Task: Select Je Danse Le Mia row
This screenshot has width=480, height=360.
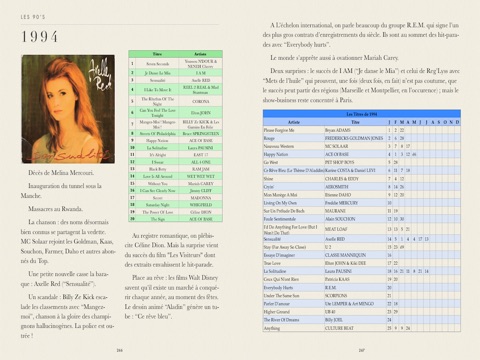Action: point(176,73)
